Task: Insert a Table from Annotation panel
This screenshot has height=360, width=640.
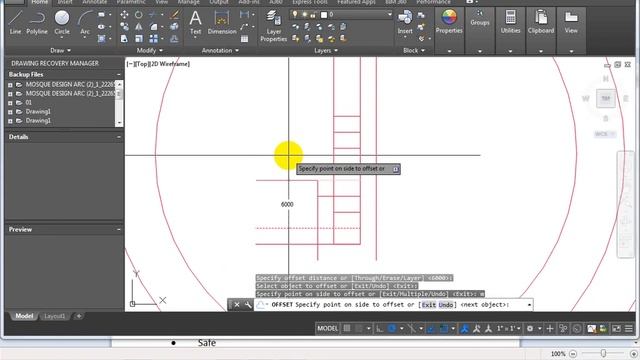Action: click(244, 39)
